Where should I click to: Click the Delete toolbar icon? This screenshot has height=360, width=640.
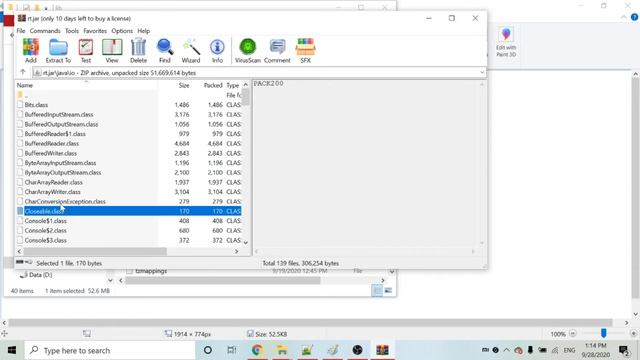point(138,51)
